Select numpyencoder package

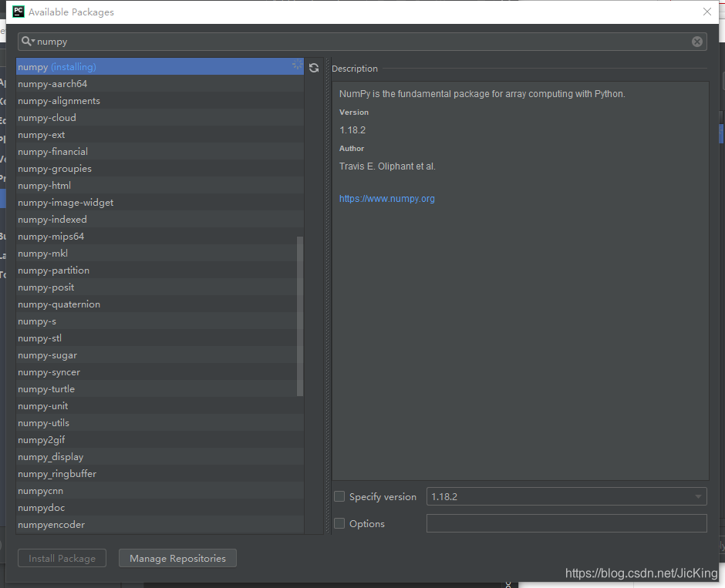(160, 525)
